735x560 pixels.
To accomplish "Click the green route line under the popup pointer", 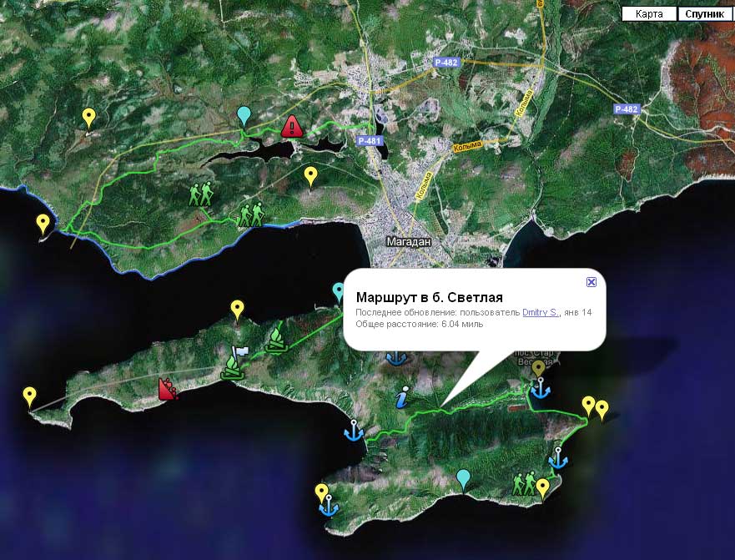I will point(441,409).
